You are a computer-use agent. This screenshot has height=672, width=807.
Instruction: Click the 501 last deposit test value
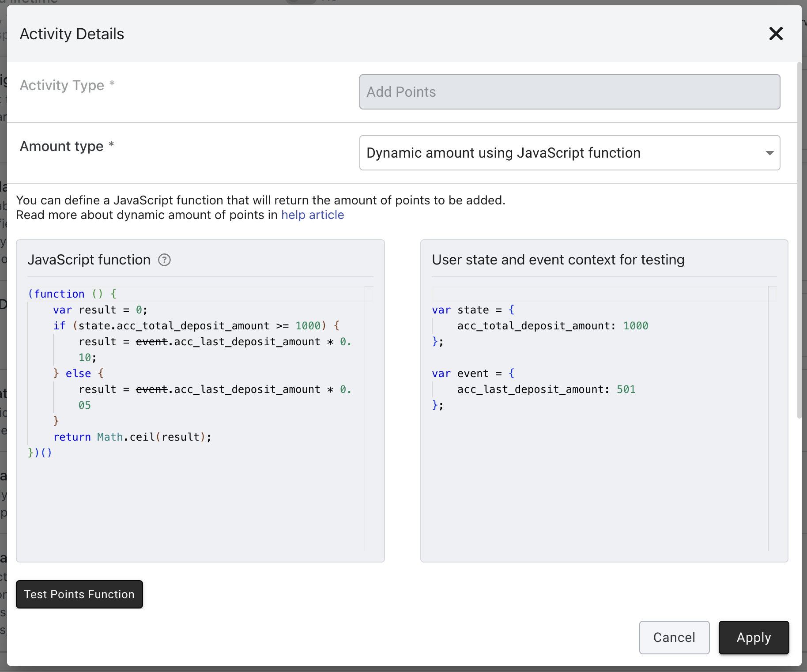point(626,389)
